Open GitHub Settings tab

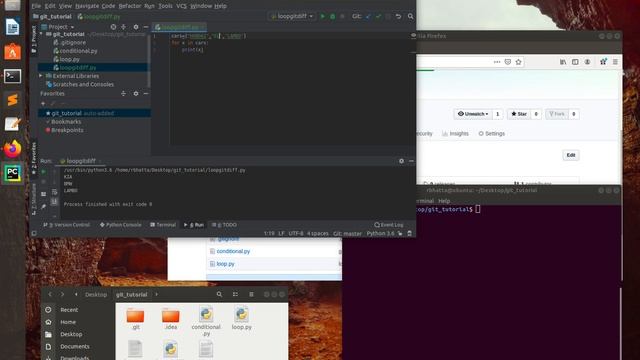[x=491, y=133]
